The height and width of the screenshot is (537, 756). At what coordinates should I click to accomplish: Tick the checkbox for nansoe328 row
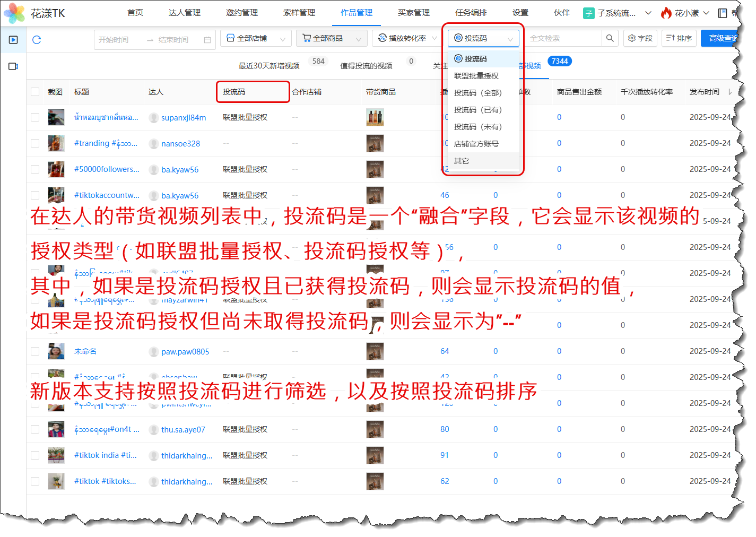pyautogui.click(x=35, y=143)
